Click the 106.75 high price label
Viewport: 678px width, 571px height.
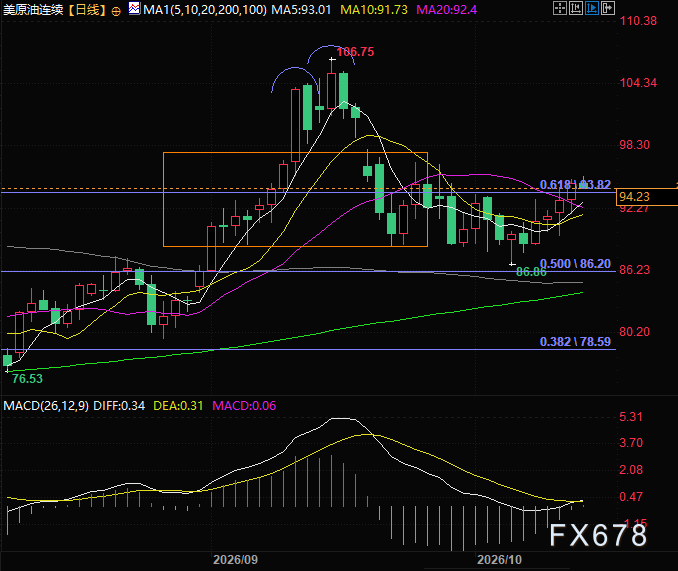pos(355,52)
